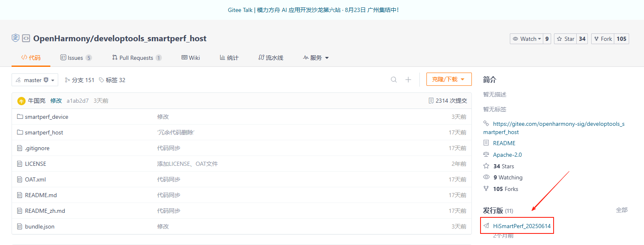644x245 pixels.
Task: Switch to the Issues tab
Action: click(x=76, y=58)
